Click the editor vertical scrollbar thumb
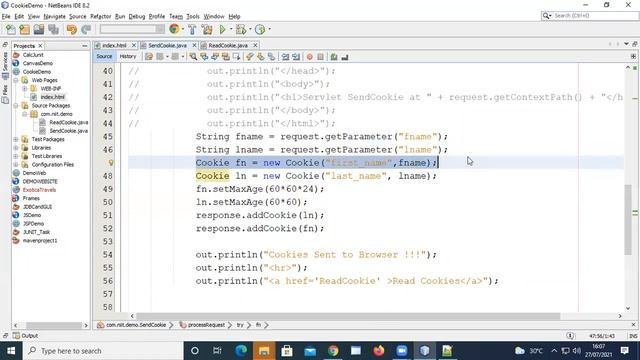Viewport: 640px width, 360px height. pyautogui.click(x=628, y=220)
